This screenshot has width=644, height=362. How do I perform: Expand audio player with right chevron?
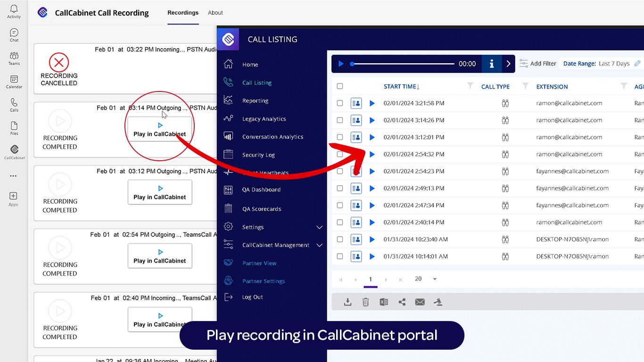(508, 64)
